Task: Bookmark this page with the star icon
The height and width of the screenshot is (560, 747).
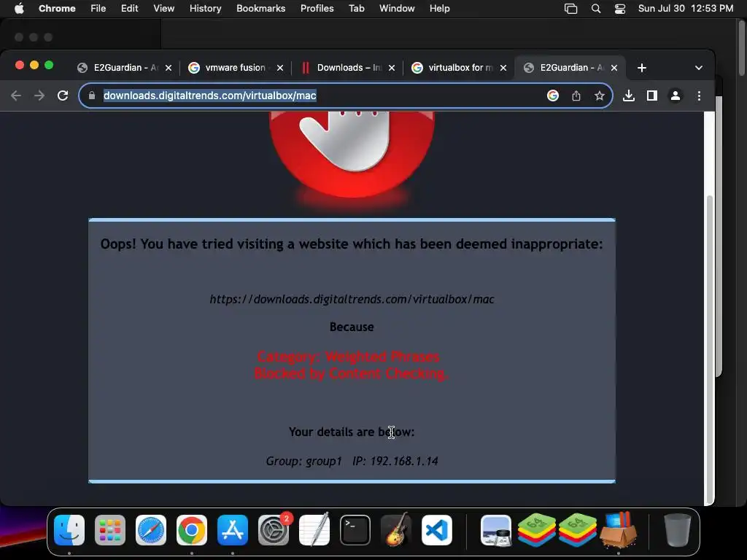Action: [x=600, y=96]
